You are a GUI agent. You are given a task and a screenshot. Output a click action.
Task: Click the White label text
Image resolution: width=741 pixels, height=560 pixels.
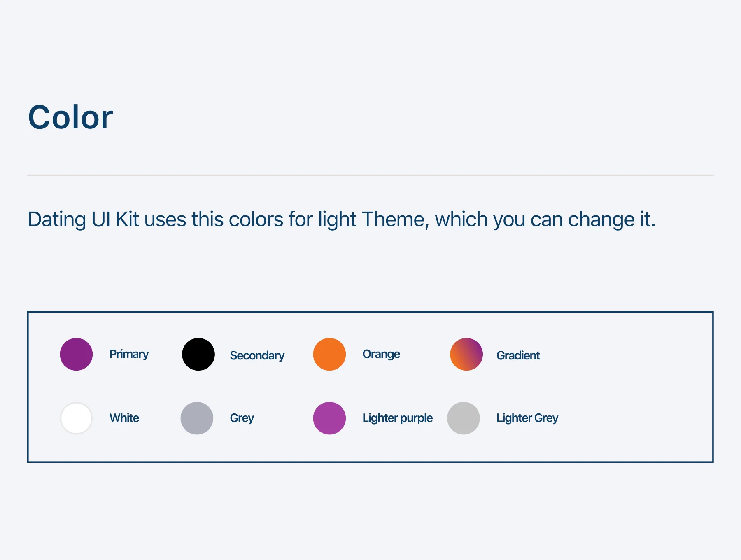coord(124,418)
